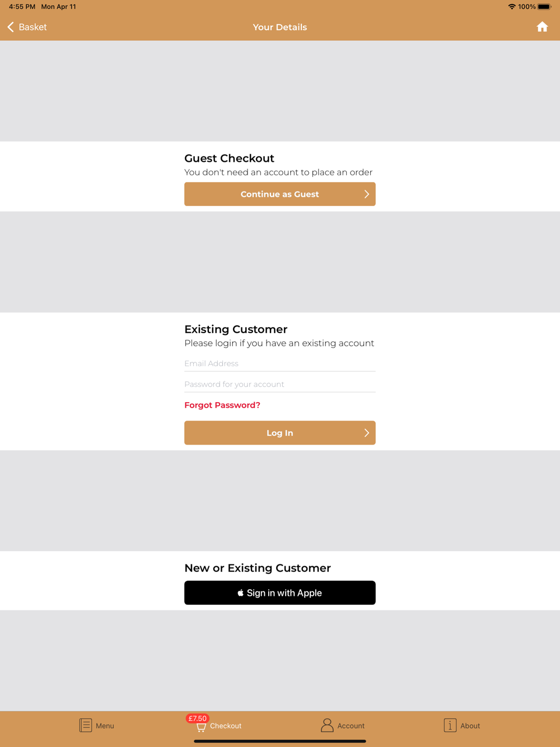
Task: Select the Menu tab label
Action: click(x=105, y=726)
